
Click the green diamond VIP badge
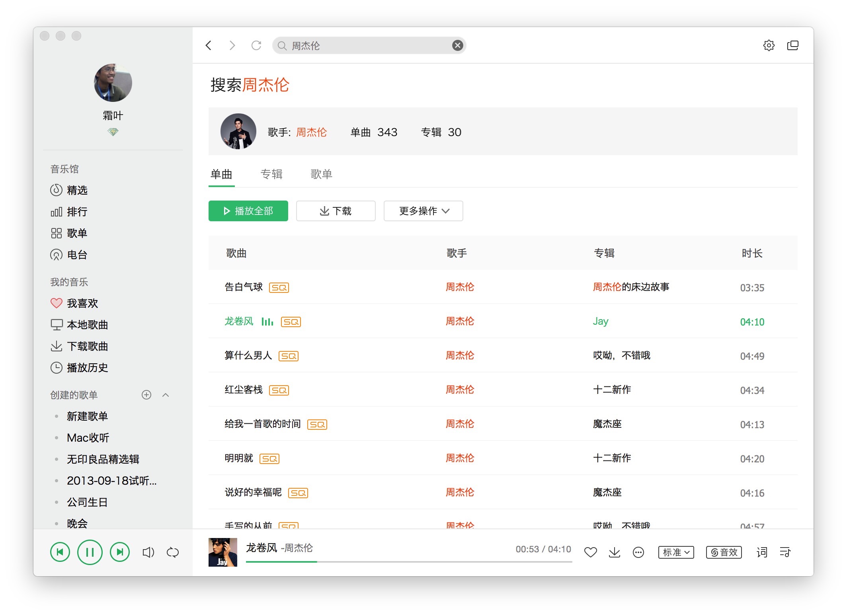coord(113,132)
